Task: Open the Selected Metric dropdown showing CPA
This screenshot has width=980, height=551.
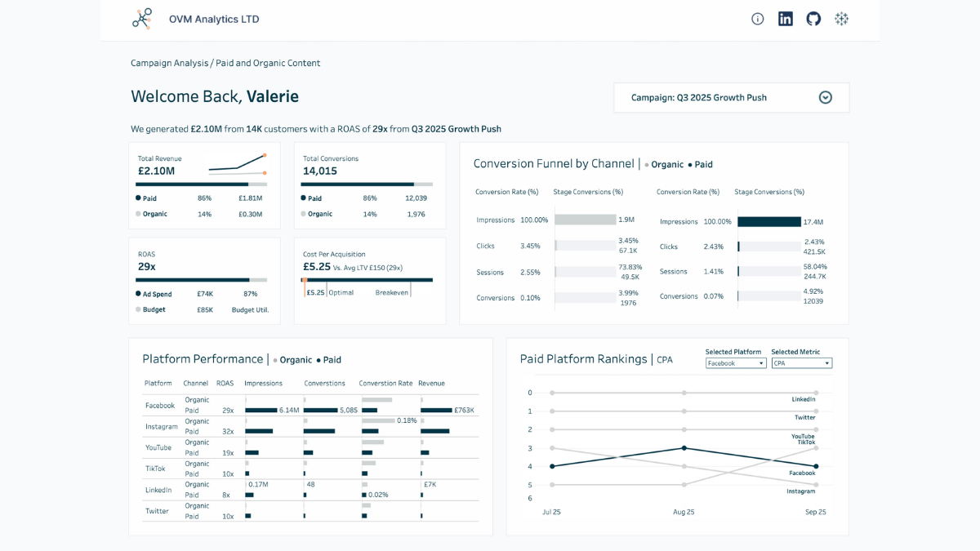Action: (x=801, y=362)
